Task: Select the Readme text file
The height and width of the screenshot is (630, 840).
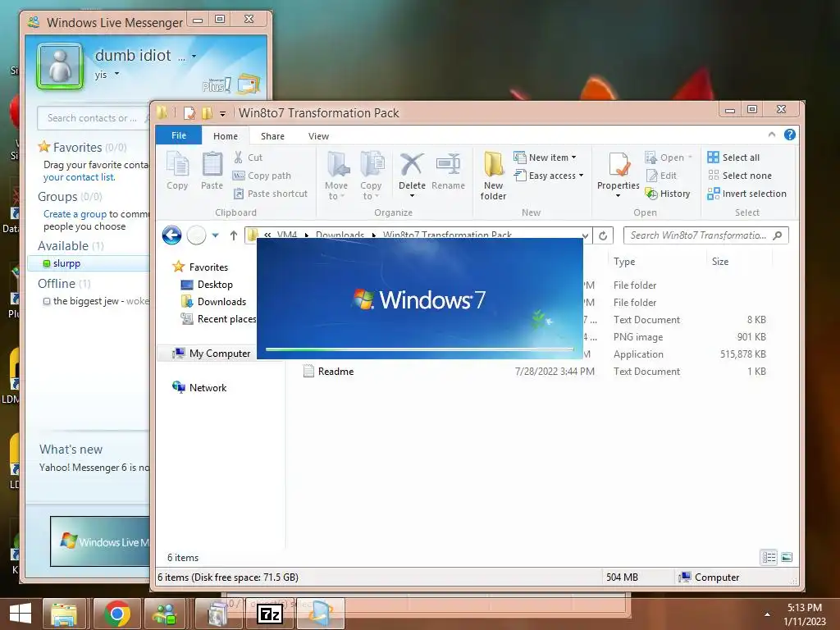Action: pos(328,372)
